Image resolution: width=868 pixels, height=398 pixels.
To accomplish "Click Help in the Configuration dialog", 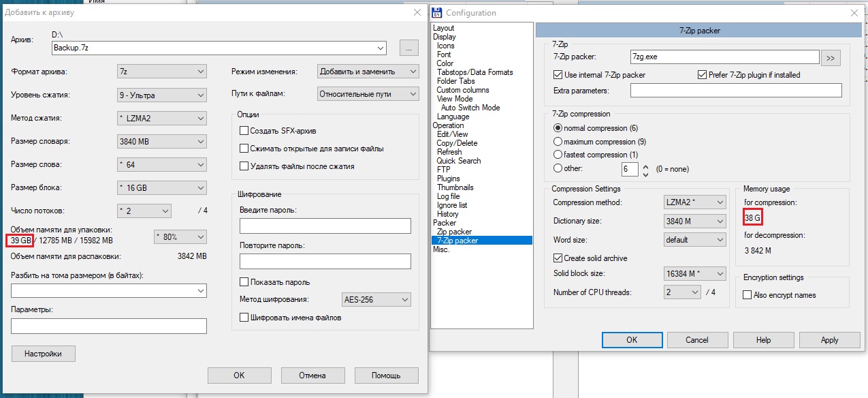I will coord(763,339).
